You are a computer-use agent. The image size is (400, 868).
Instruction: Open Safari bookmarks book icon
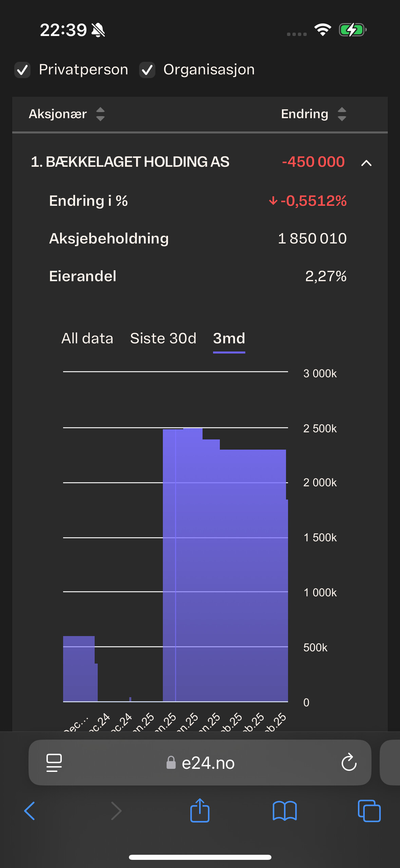(285, 811)
